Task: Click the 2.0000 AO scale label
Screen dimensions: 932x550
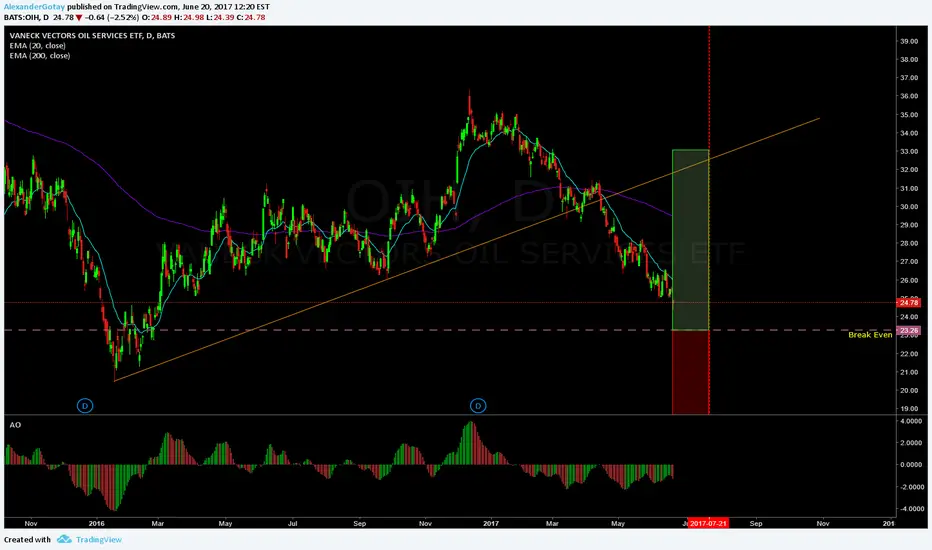Action: tap(911, 443)
